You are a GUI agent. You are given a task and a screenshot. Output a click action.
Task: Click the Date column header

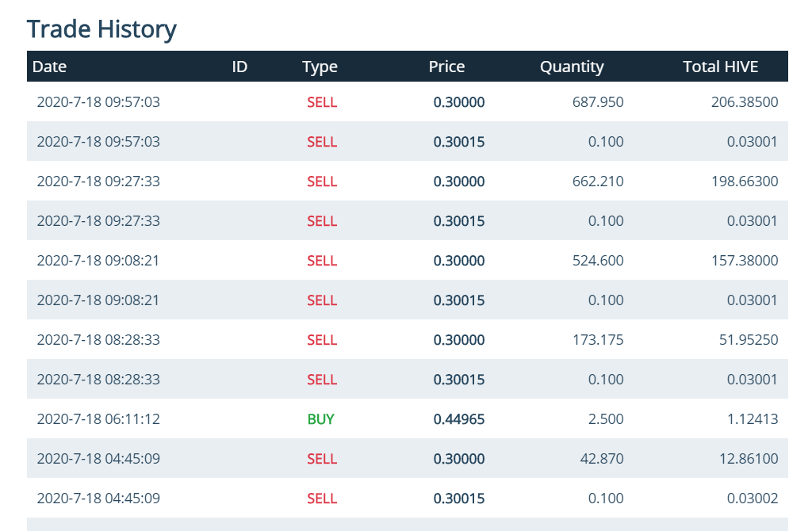pyautogui.click(x=49, y=67)
